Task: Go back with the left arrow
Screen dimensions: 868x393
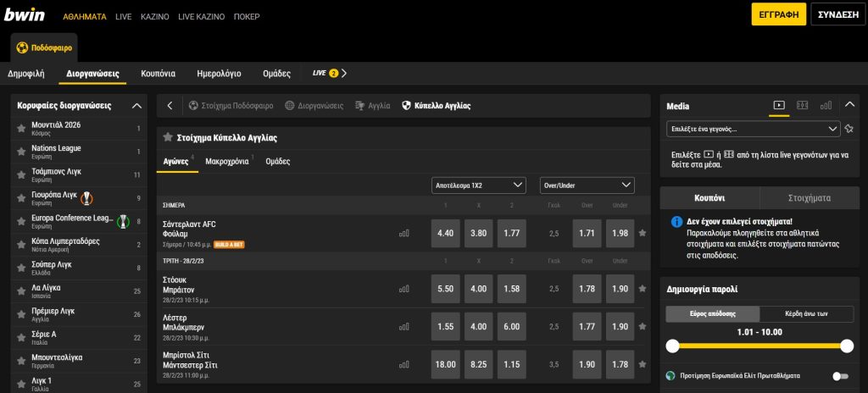Action: pyautogui.click(x=170, y=106)
